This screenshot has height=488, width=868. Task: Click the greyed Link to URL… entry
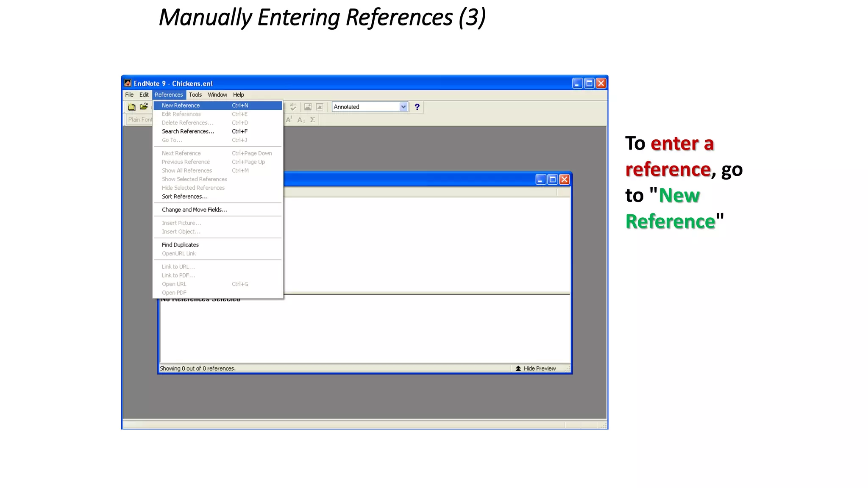[x=218, y=267]
